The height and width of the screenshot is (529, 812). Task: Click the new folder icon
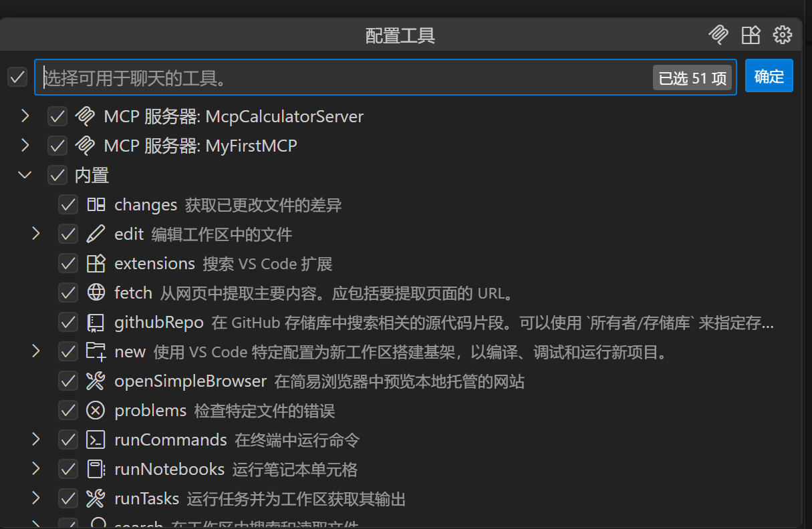click(96, 351)
